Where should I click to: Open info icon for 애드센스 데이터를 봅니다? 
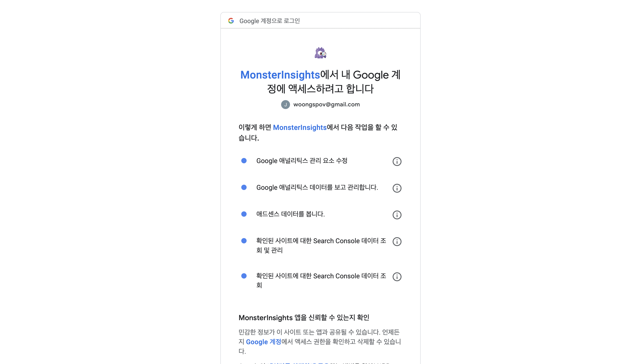coord(397,215)
